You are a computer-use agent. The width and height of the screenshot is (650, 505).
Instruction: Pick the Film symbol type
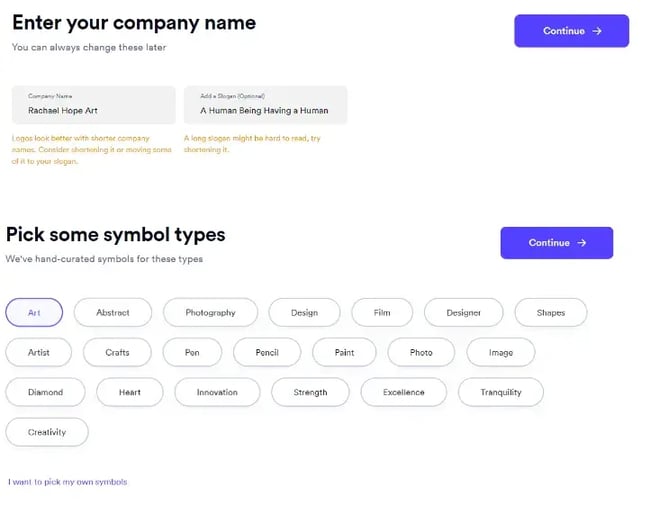tap(382, 313)
